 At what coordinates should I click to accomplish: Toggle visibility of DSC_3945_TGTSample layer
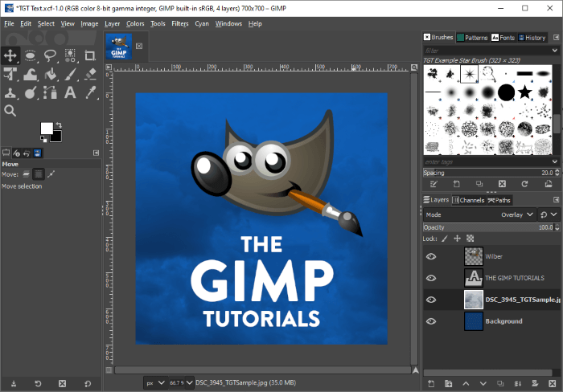(431, 300)
